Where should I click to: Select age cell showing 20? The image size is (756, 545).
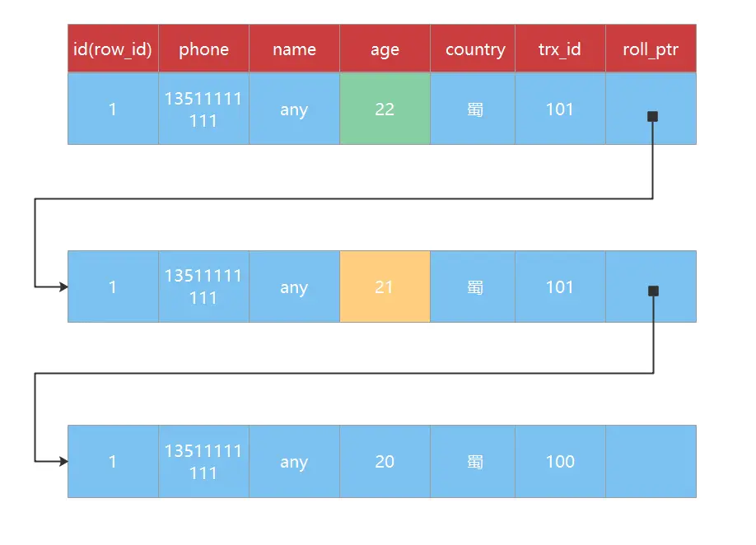pos(385,461)
